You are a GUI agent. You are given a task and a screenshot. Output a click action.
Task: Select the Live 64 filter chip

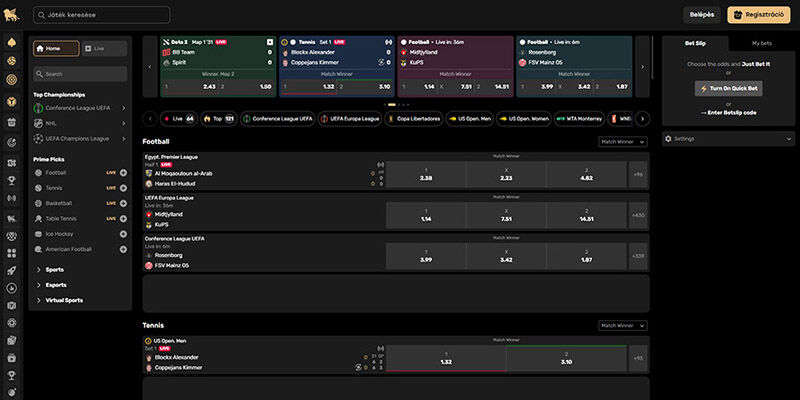(x=179, y=119)
